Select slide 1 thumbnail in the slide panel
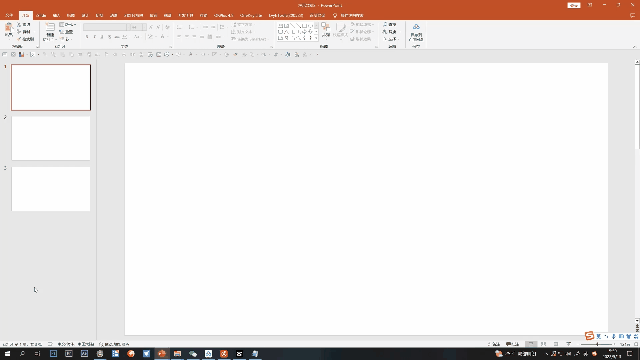 (x=51, y=87)
